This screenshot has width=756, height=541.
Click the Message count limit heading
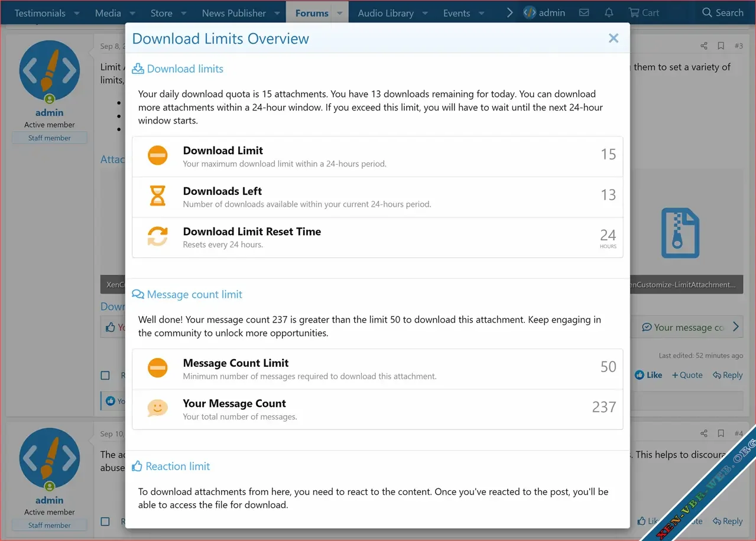pos(194,294)
